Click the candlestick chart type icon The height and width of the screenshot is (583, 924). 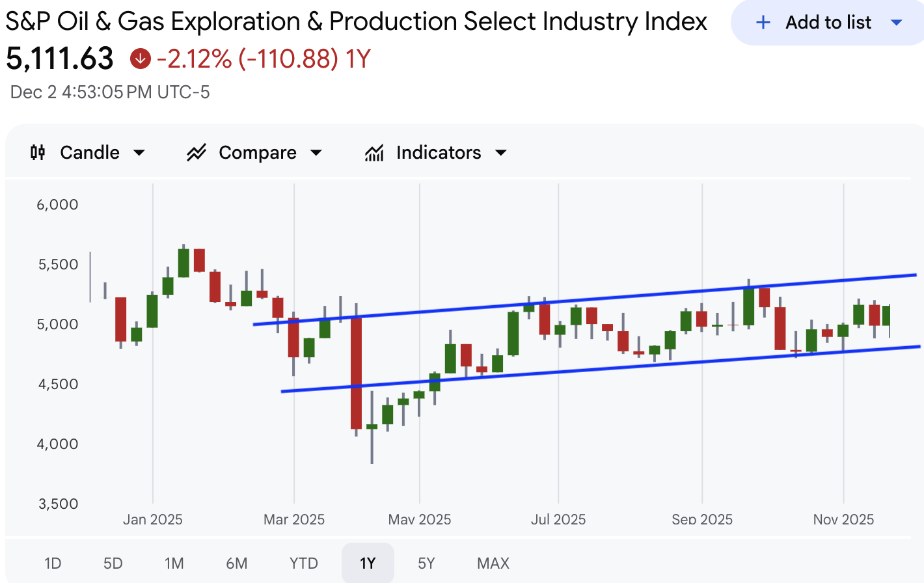(38, 152)
